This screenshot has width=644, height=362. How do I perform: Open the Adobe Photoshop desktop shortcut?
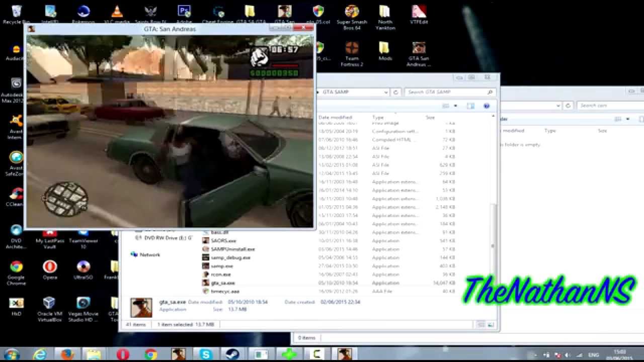[184, 14]
